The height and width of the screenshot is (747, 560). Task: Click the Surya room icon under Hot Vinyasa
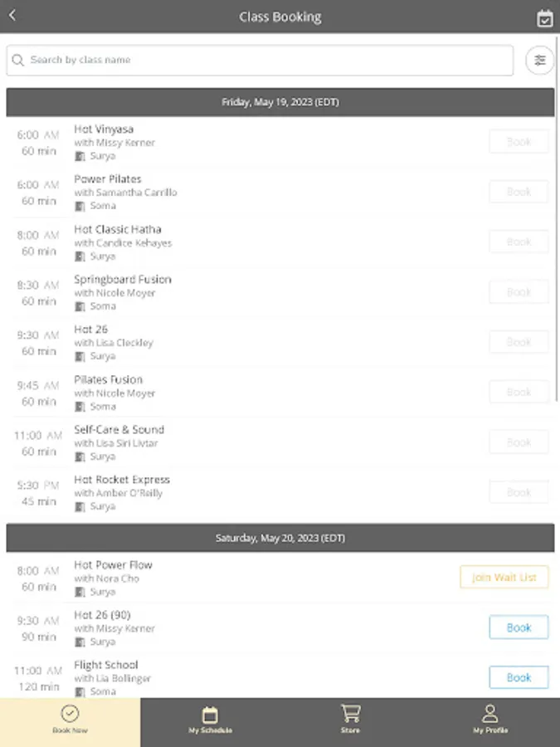pos(80,156)
